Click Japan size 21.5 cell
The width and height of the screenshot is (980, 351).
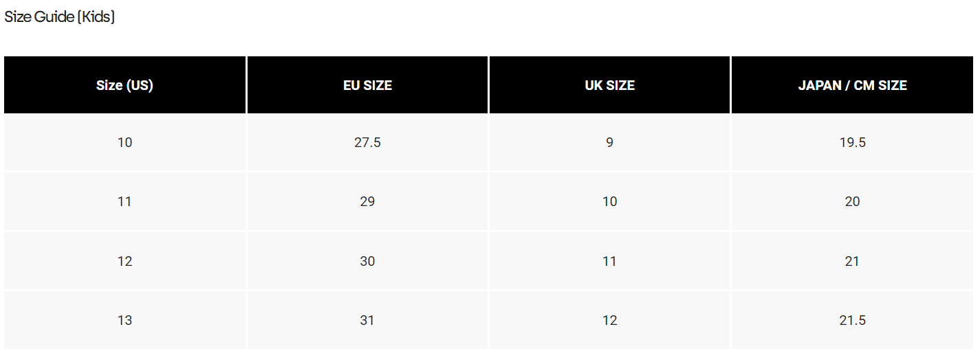point(852,320)
